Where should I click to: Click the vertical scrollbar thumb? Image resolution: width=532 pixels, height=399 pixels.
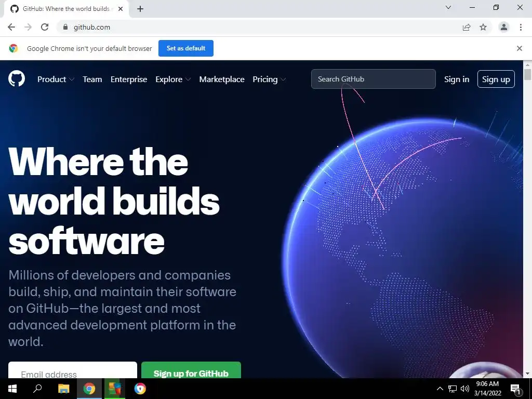coord(527,74)
